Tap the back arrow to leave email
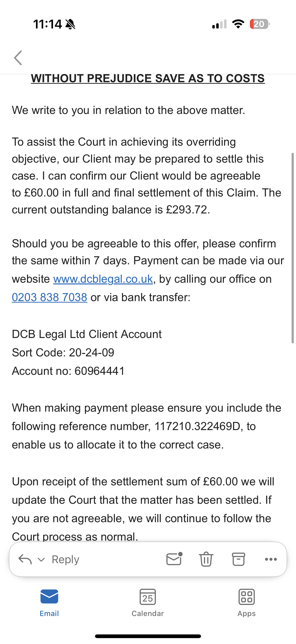Screen dimensions: 296x644 pyautogui.click(x=18, y=58)
